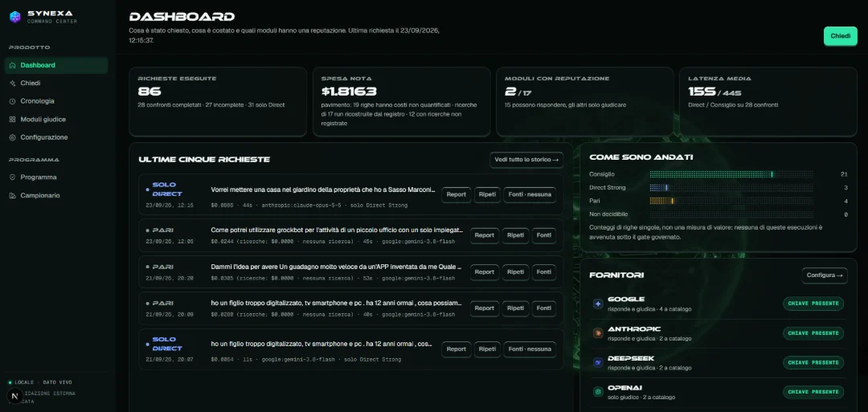Click OpenAI's Chiave presente badge

813,392
